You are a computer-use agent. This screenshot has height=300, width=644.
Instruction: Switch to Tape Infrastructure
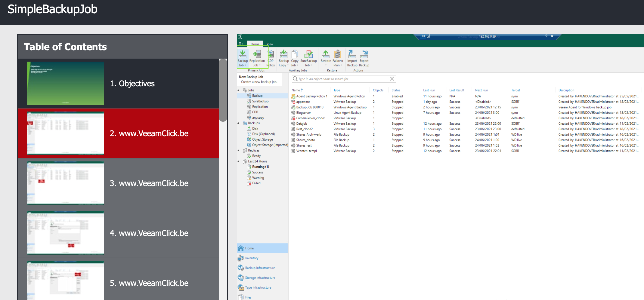[x=258, y=287]
